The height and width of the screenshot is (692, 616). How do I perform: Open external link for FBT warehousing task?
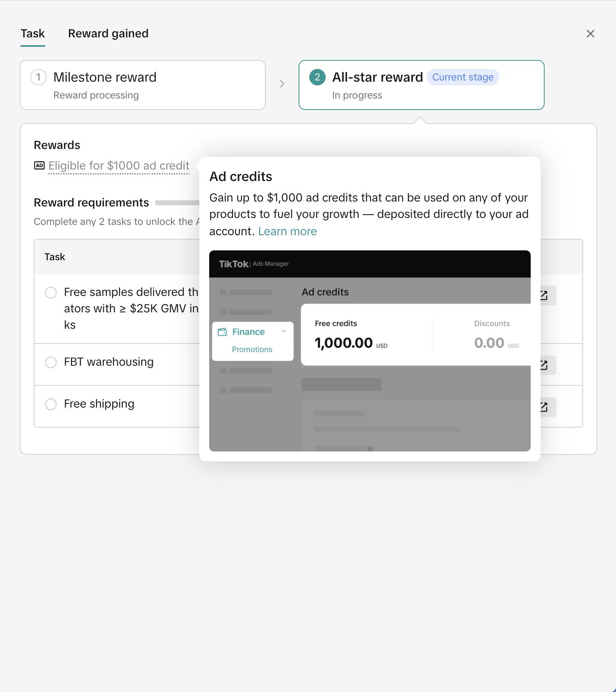[x=545, y=365]
